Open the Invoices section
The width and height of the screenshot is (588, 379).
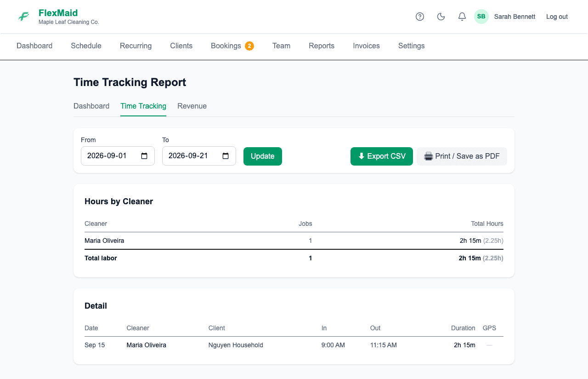366,46
